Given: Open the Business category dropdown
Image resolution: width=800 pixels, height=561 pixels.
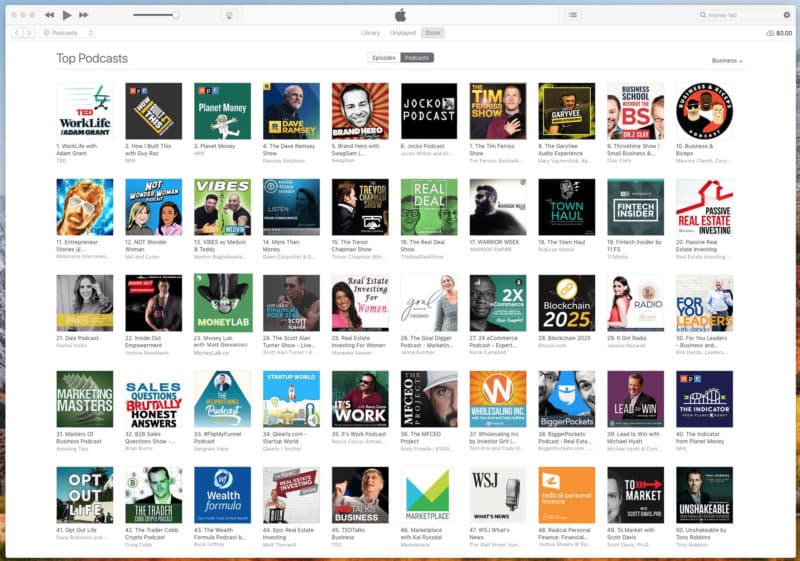Looking at the screenshot, I should point(727,60).
